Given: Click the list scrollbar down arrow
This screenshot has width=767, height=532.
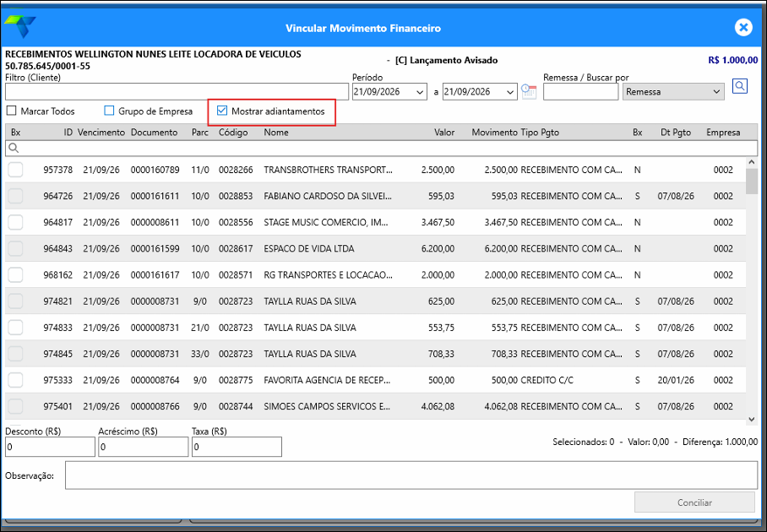Looking at the screenshot, I should click(x=752, y=419).
